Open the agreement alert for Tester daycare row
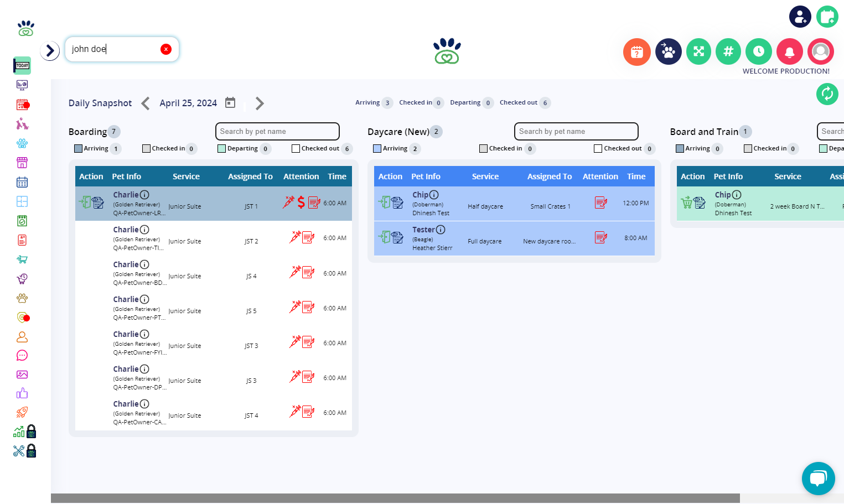Viewport: 844px width, 504px height. click(x=601, y=237)
